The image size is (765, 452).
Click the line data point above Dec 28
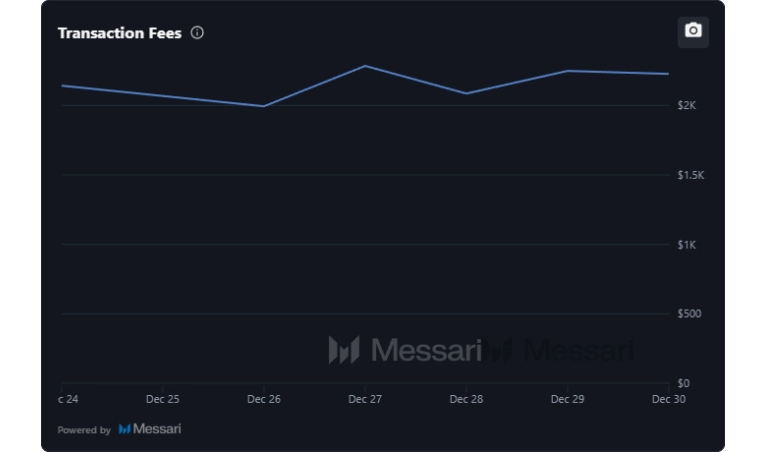pos(466,93)
